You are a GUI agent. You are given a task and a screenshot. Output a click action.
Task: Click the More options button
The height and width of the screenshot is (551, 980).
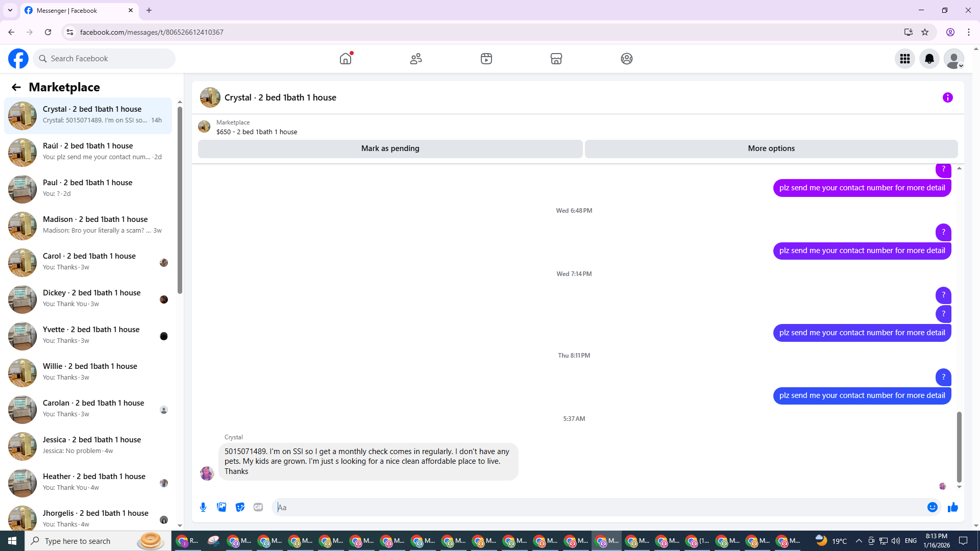(771, 148)
